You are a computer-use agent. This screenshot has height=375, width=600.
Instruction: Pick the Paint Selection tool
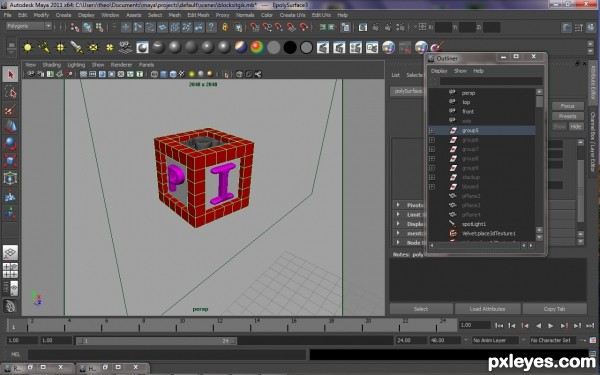pos(10,110)
